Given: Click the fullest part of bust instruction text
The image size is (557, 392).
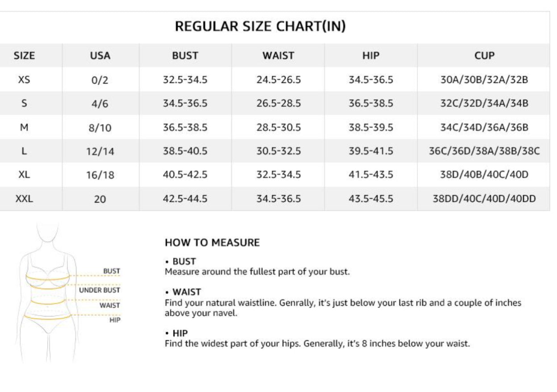Looking at the screenshot, I should [x=257, y=271].
